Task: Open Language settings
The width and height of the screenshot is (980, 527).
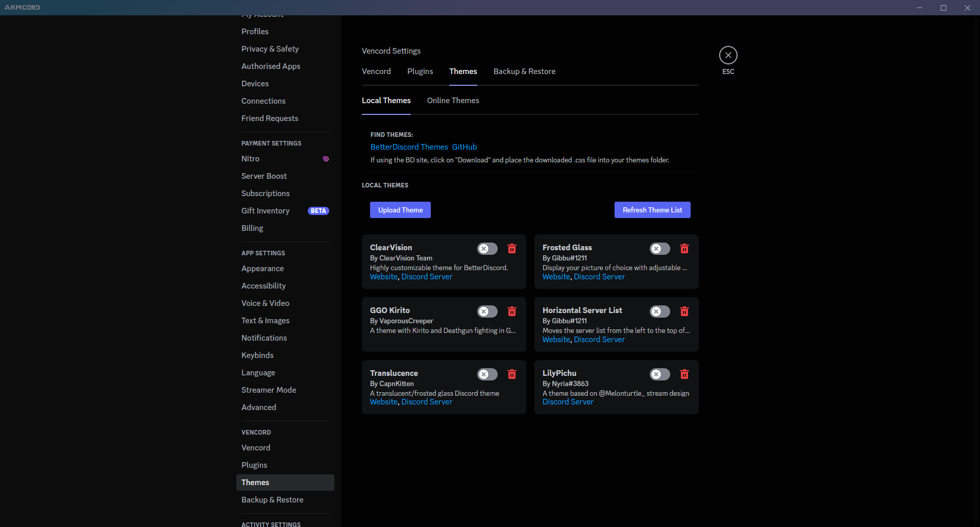Action: (285, 373)
